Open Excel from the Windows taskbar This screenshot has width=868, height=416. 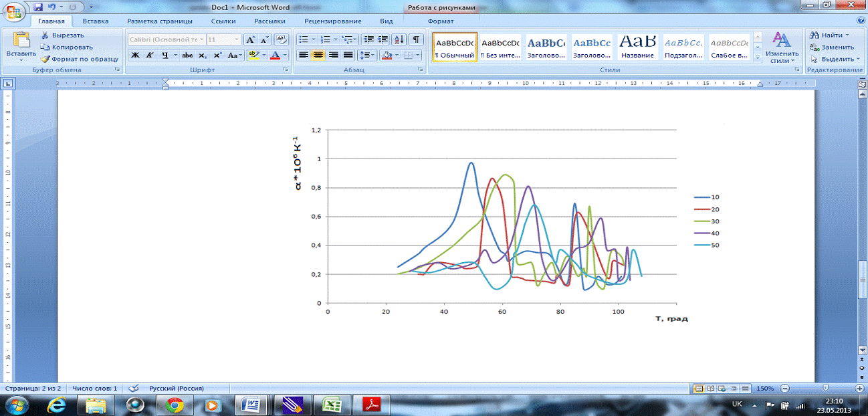[331, 405]
